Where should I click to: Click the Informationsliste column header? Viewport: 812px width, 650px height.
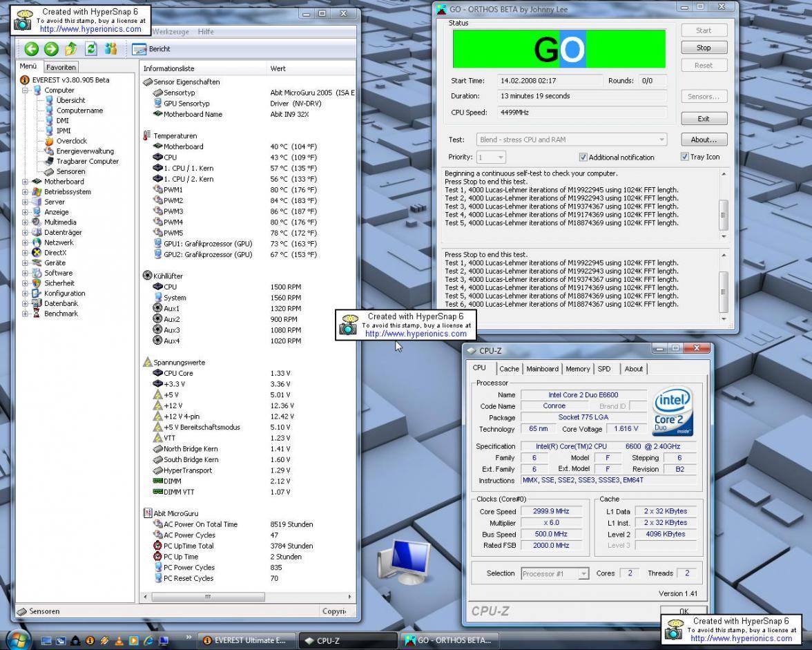click(x=203, y=68)
